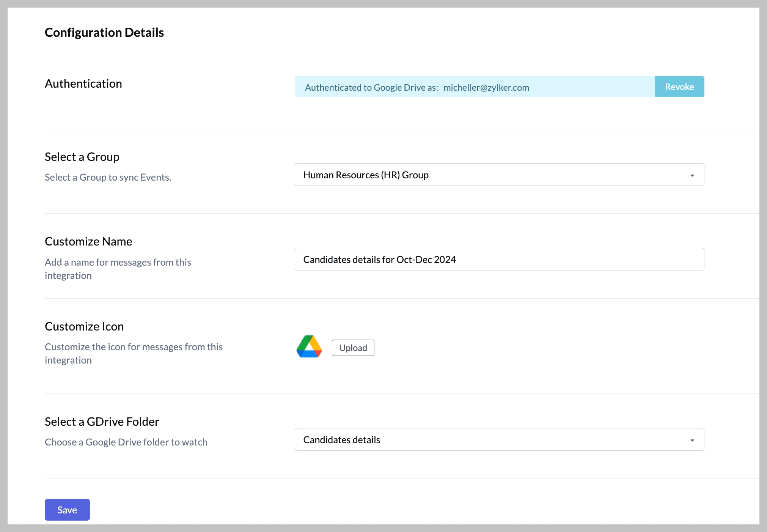Open the Human Resources (HR) Group dropdown

[x=499, y=175]
